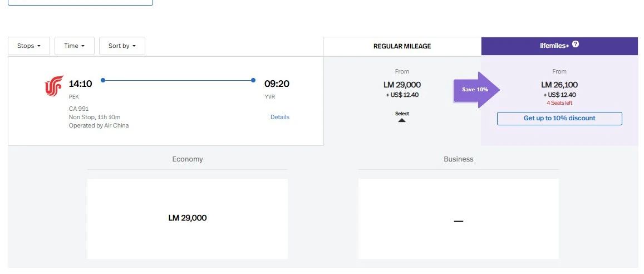
Task: Click the purple Save 10% arrow
Action: [x=476, y=90]
